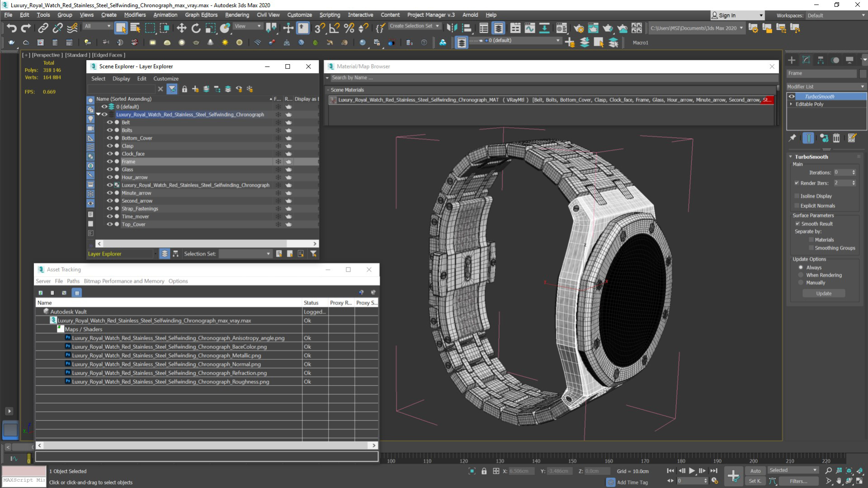Toggle Angle Snap in main toolbar

click(335, 28)
